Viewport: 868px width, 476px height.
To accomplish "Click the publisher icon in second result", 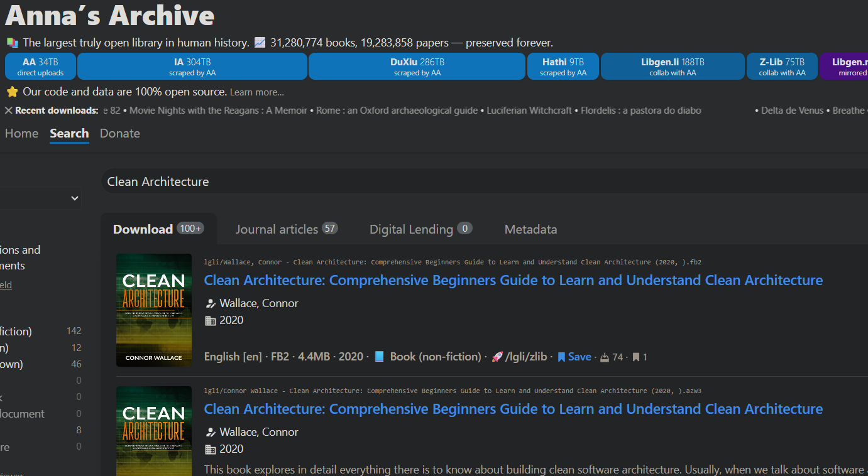I will [211, 449].
